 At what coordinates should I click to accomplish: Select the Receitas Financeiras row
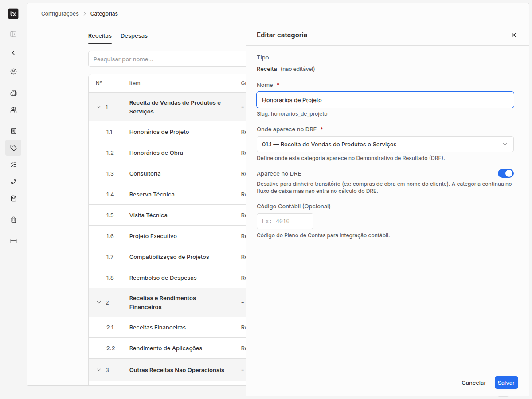click(167, 327)
